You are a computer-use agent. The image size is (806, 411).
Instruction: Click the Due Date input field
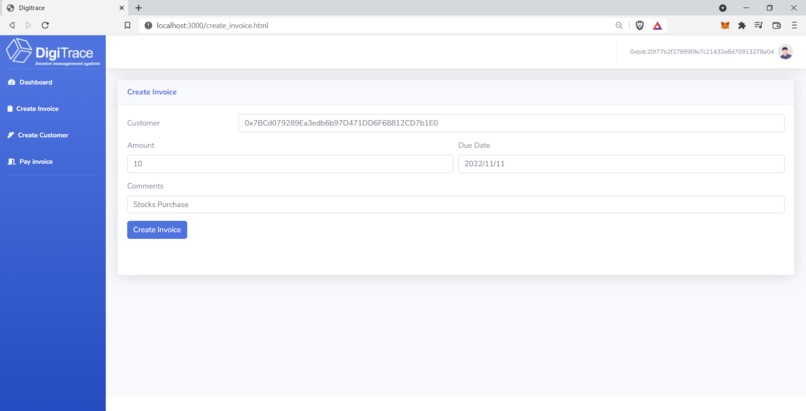[x=621, y=164]
